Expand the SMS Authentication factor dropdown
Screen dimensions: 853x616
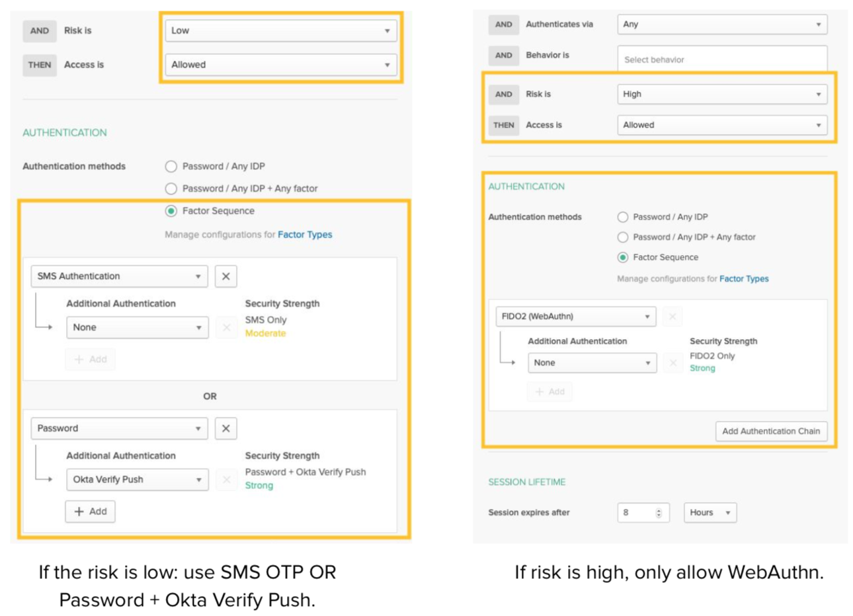click(x=119, y=276)
